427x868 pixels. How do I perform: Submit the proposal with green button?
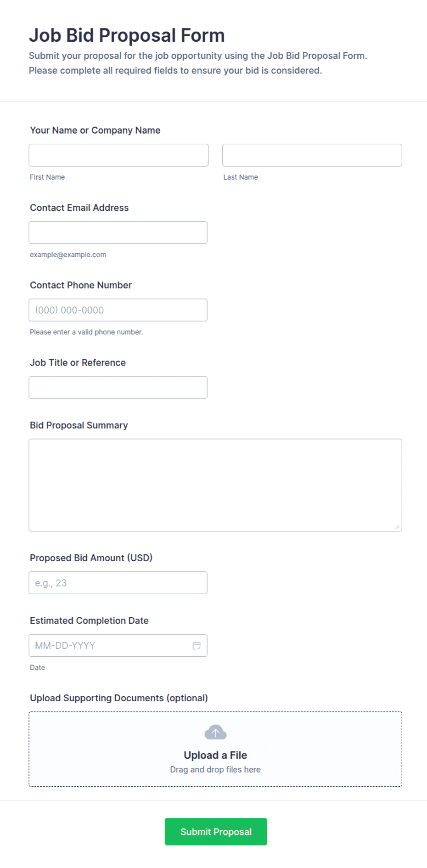[216, 832]
